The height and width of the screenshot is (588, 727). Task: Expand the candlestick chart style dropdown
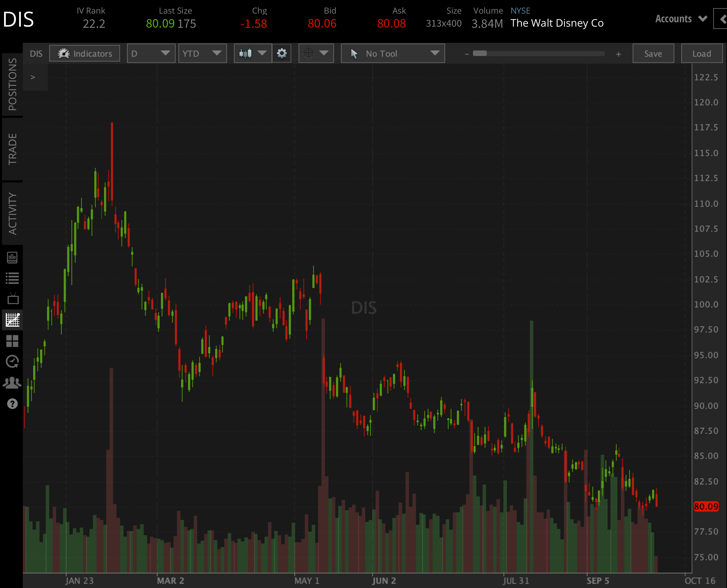tap(253, 54)
